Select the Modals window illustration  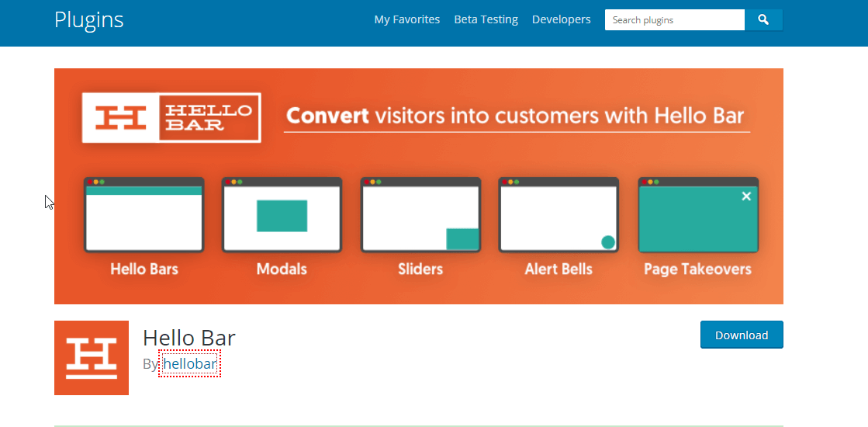(282, 215)
